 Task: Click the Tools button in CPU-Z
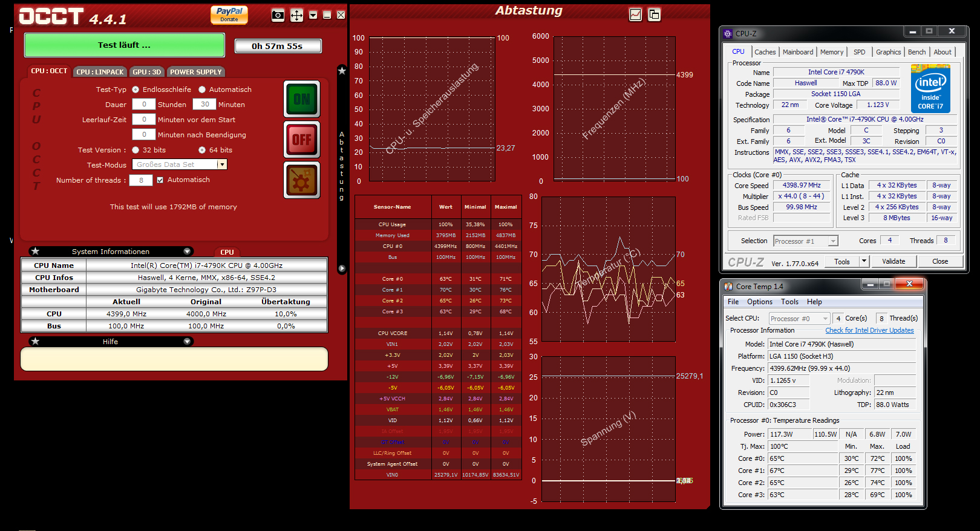coord(841,261)
